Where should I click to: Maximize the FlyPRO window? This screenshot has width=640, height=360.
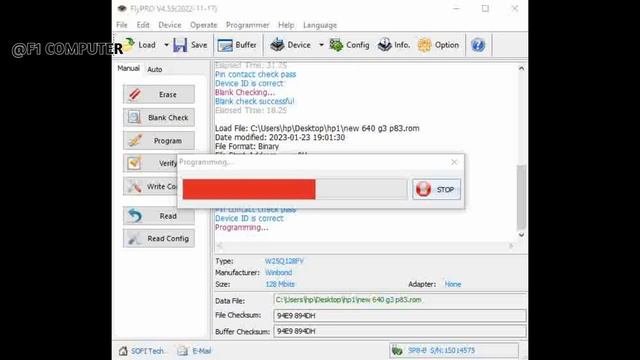pyautogui.click(x=485, y=8)
